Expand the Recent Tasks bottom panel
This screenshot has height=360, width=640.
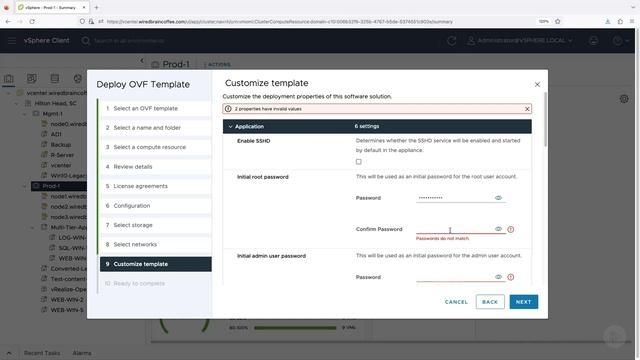point(9,353)
